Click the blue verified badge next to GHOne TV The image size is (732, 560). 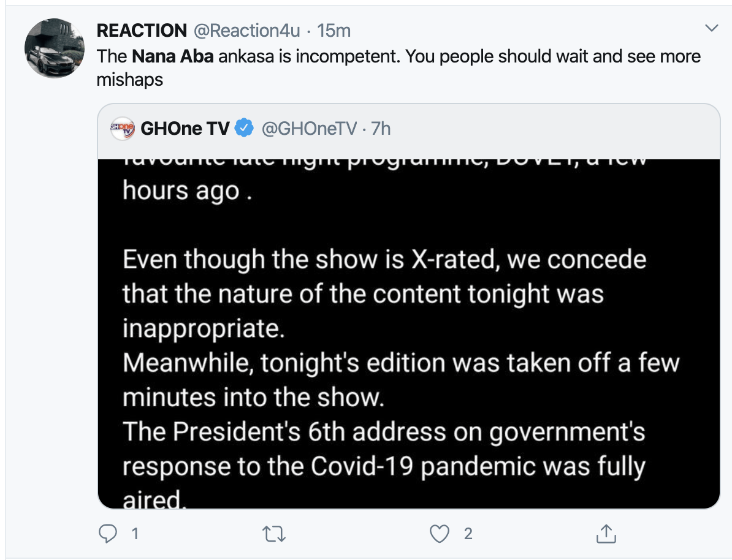click(x=243, y=128)
